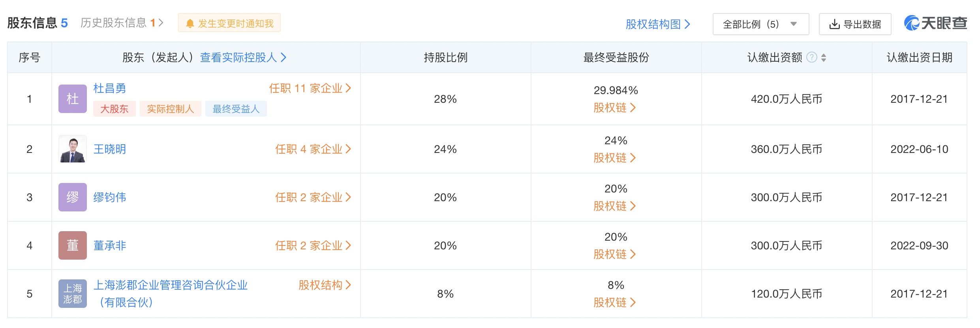Open the 股权结构图 link
Viewport: 980px width, 328px height.
tap(658, 24)
